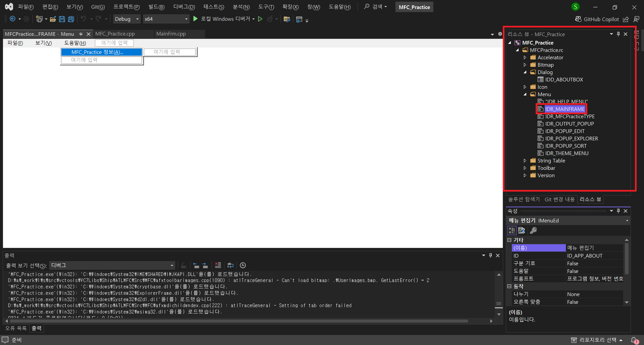644x345 pixels.
Task: Click the 여기에 입력 box next to 도움말(H)
Action: click(114, 43)
